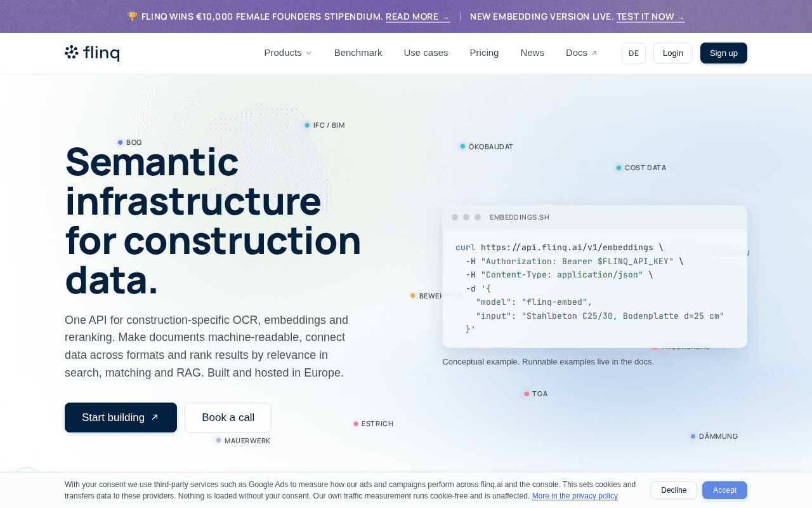The width and height of the screenshot is (812, 508).
Task: Click the chevron next to Products
Action: pyautogui.click(x=308, y=53)
